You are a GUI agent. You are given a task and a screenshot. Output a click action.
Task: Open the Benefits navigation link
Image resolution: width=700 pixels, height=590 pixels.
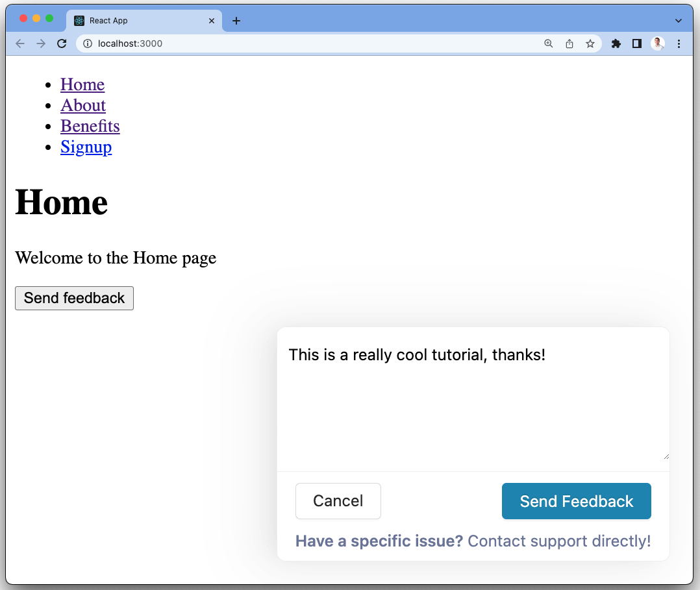(x=90, y=126)
